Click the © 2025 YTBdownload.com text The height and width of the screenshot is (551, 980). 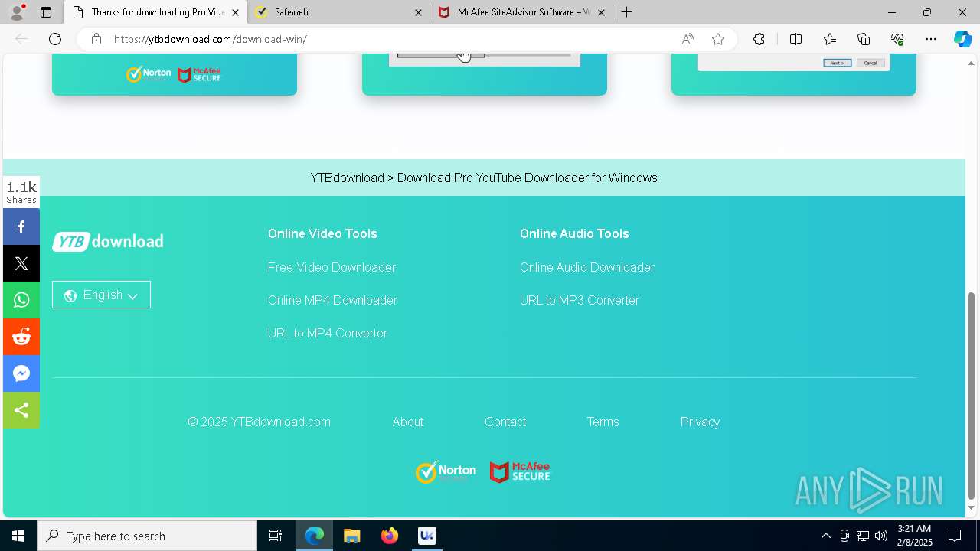(260, 422)
